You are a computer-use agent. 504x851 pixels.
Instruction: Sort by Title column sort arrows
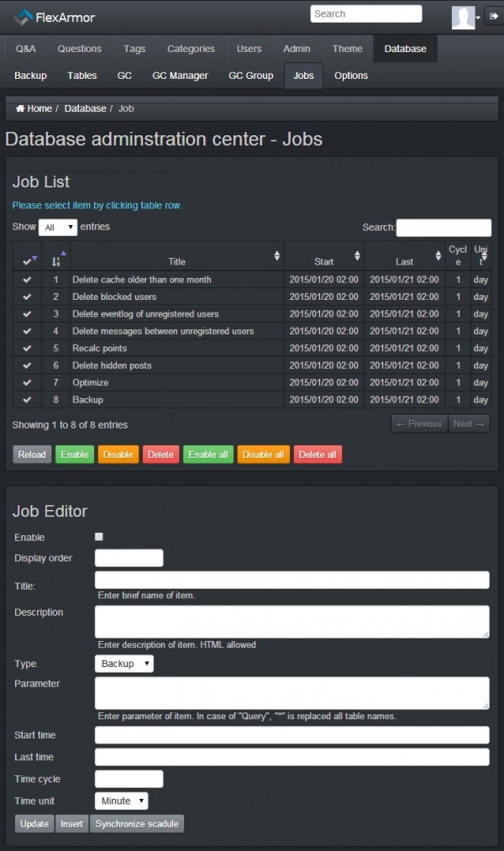pyautogui.click(x=277, y=255)
